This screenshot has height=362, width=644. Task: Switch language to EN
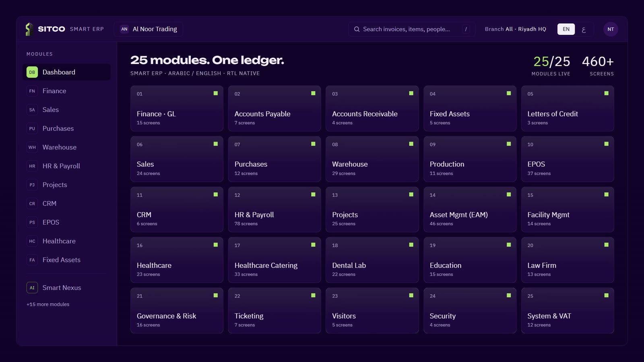pyautogui.click(x=566, y=29)
